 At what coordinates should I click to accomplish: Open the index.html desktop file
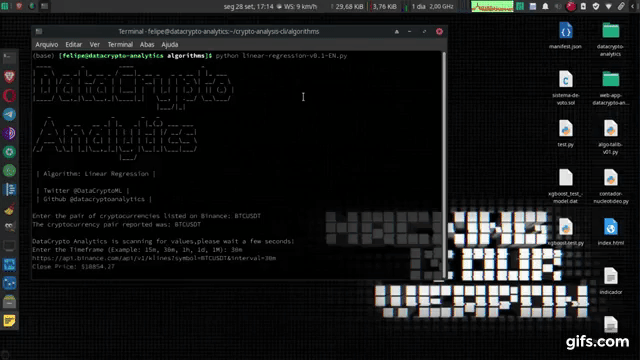611,232
